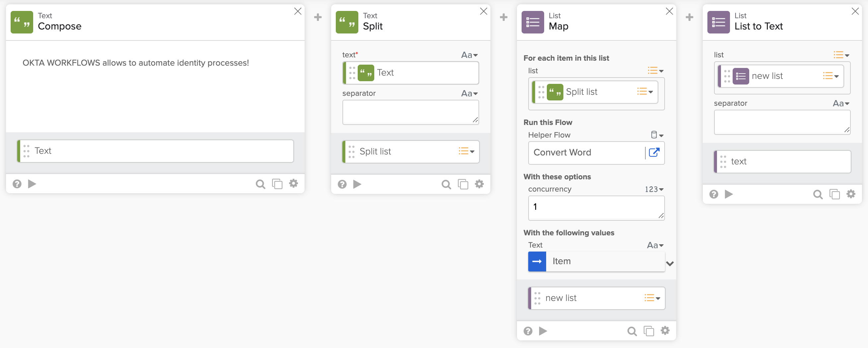868x348 pixels.
Task: Open help for the Compose card
Action: [x=17, y=184]
